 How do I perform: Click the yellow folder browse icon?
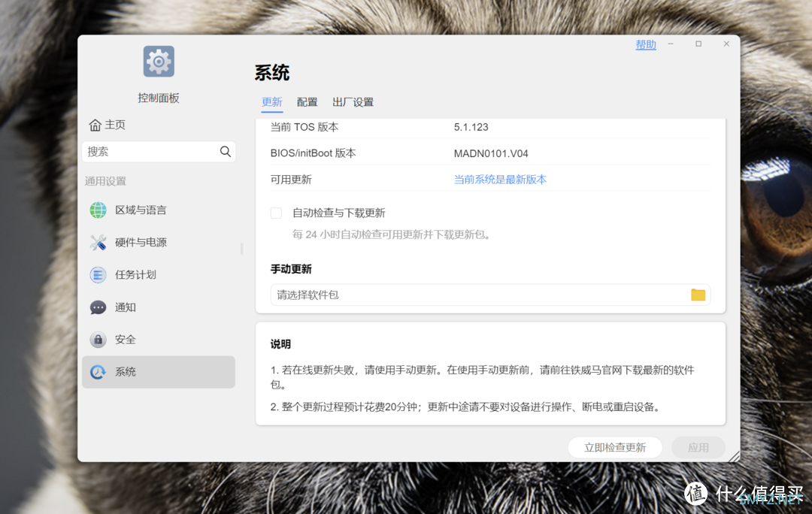click(x=698, y=295)
